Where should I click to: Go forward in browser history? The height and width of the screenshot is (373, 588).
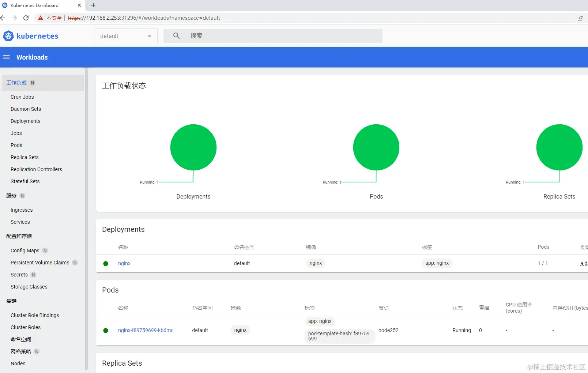click(14, 18)
